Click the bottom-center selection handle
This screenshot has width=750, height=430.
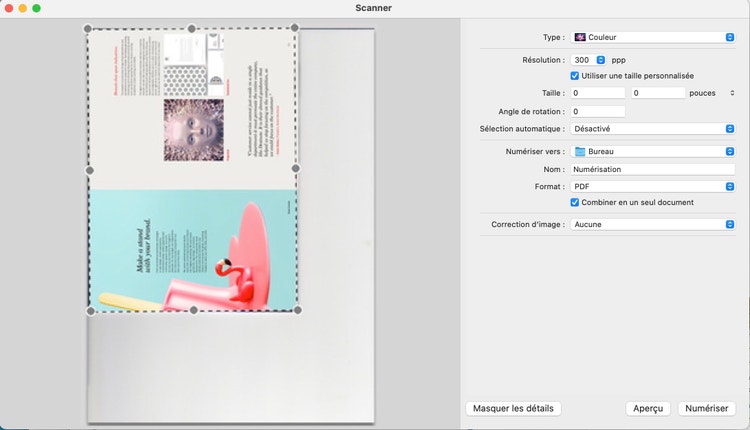194,310
